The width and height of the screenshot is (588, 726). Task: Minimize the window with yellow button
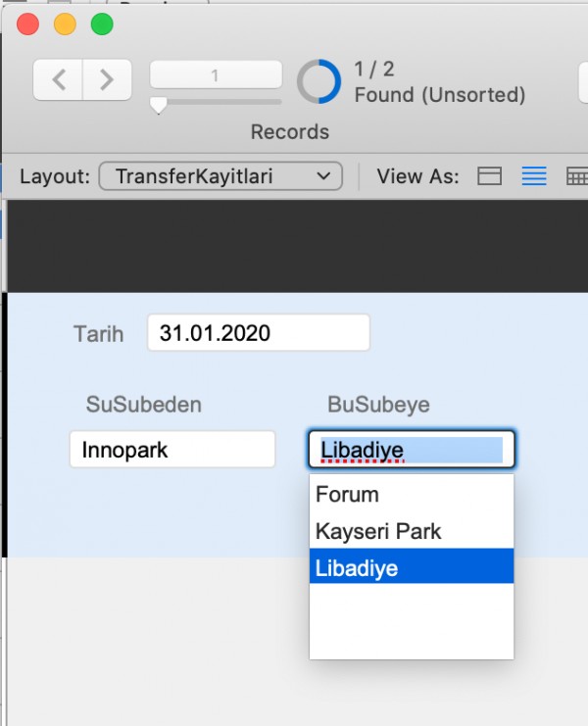coord(65,24)
